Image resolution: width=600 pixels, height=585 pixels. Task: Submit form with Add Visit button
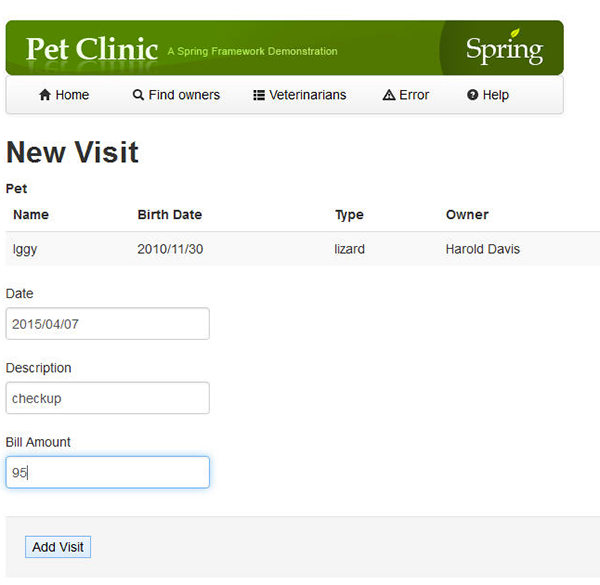tap(58, 547)
